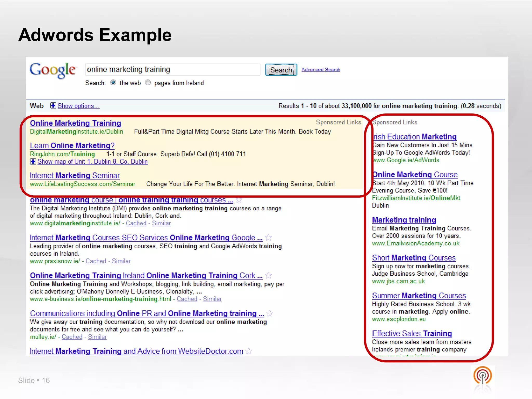Click www.escplondon.eu URL text
This screenshot has width=532, height=399.
click(399, 319)
